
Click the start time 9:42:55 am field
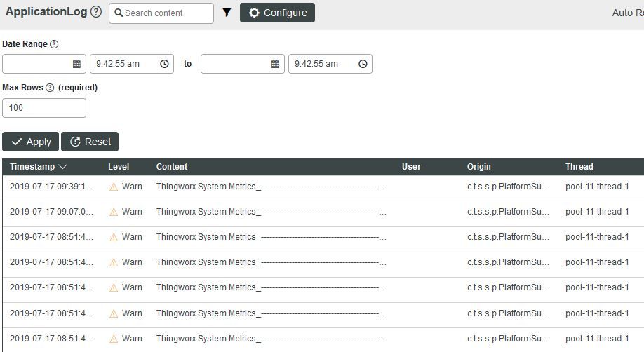[132, 64]
